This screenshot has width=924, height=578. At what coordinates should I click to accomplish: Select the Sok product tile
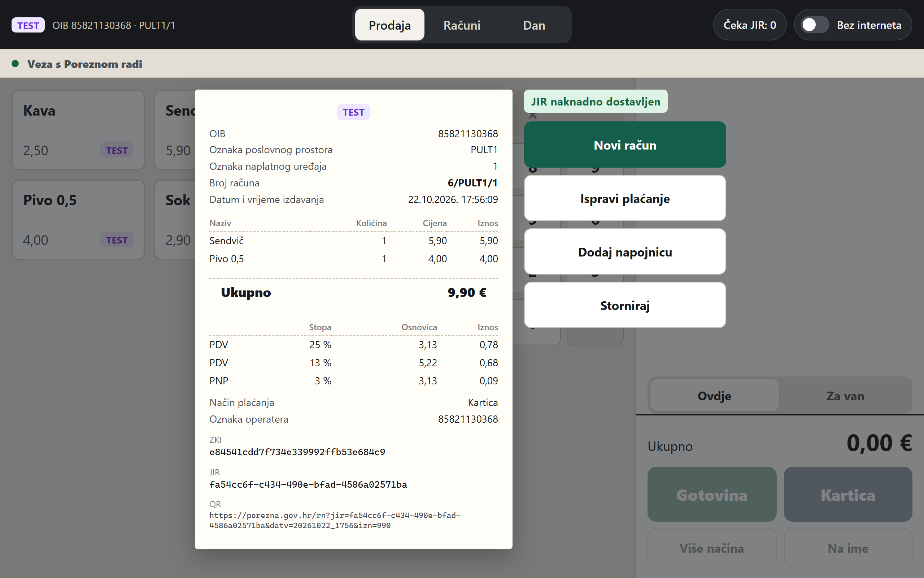pyautogui.click(x=175, y=220)
